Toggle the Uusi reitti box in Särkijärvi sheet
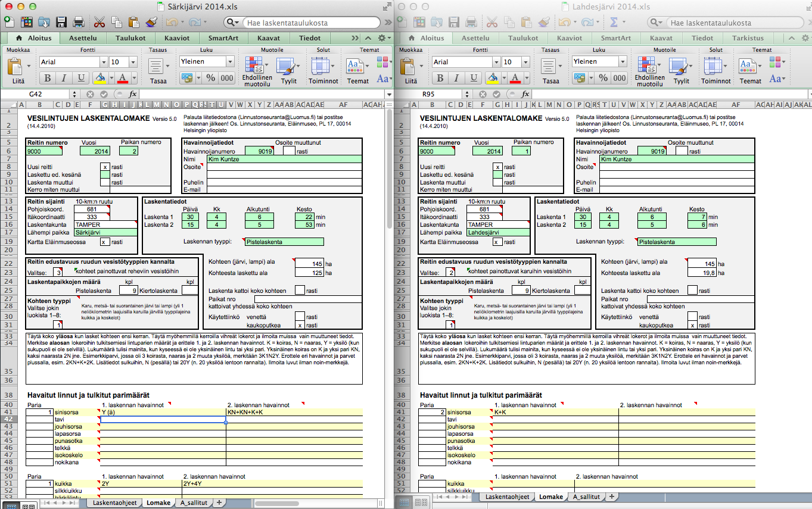812x509 pixels. pyautogui.click(x=105, y=167)
